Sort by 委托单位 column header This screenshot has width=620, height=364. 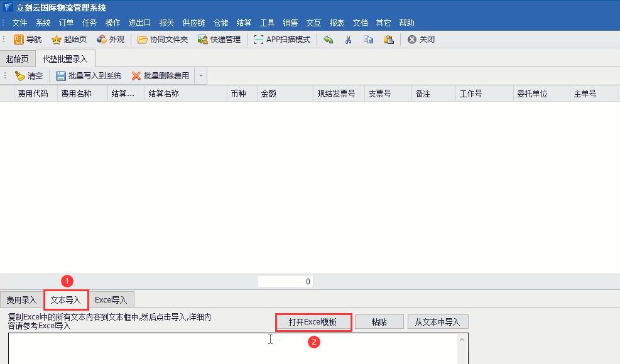pyautogui.click(x=541, y=94)
